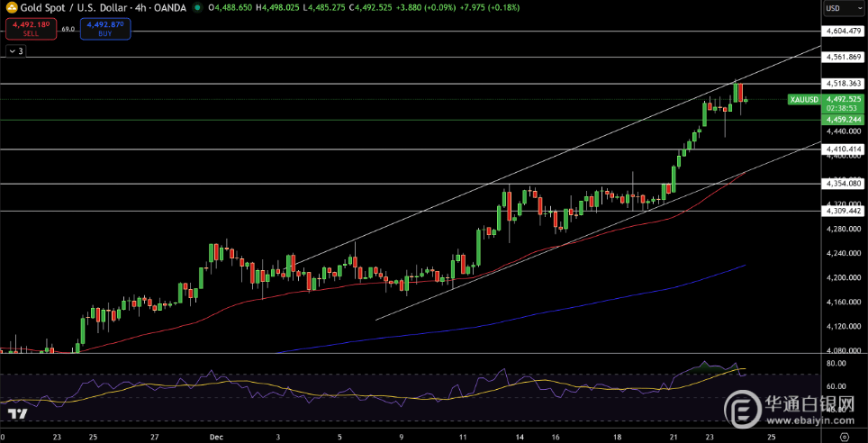
Task: Click the 4,200.000 price axis tick
Action: [845, 277]
